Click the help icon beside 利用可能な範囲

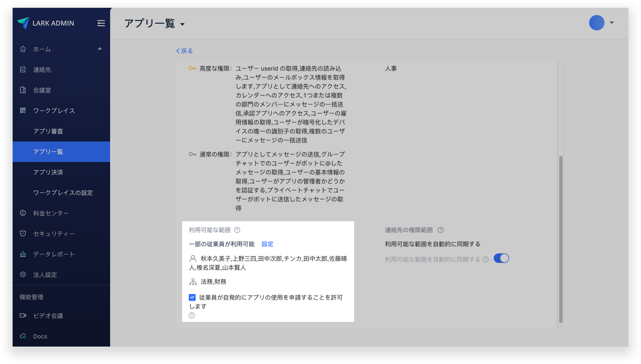(x=237, y=230)
